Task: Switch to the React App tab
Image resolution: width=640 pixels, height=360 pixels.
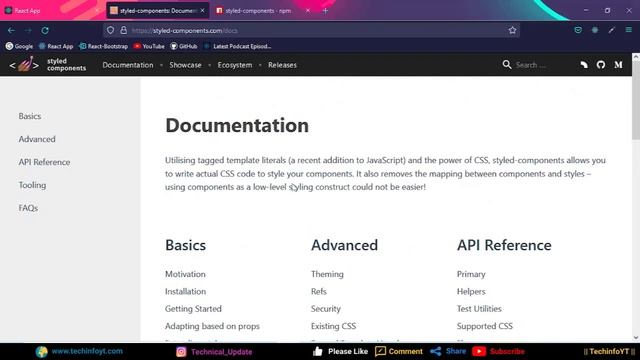Action: 51,11
